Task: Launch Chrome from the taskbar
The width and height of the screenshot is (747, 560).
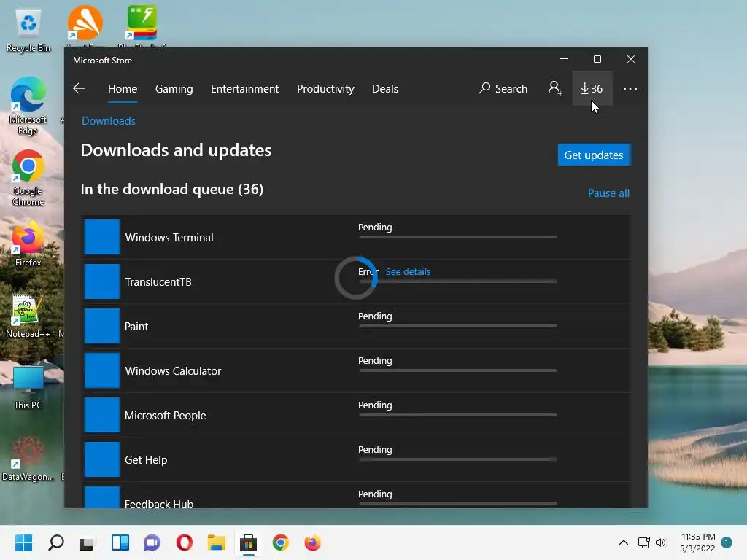Action: tap(281, 542)
